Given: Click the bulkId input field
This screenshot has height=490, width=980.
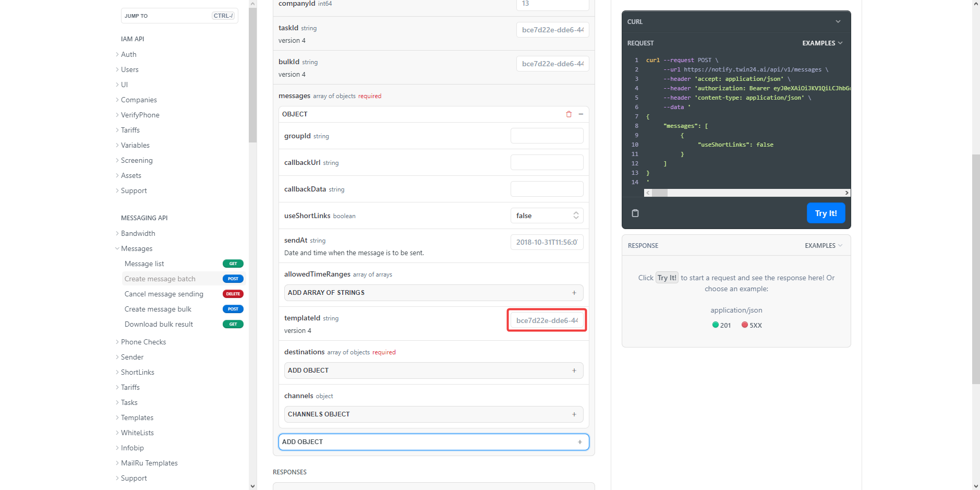Looking at the screenshot, I should coord(552,64).
